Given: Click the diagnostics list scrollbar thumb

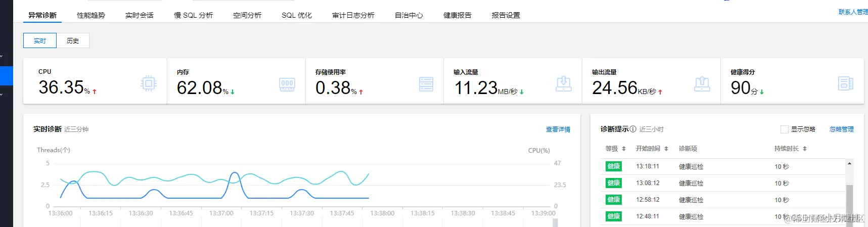Looking at the screenshot, I should [849, 206].
